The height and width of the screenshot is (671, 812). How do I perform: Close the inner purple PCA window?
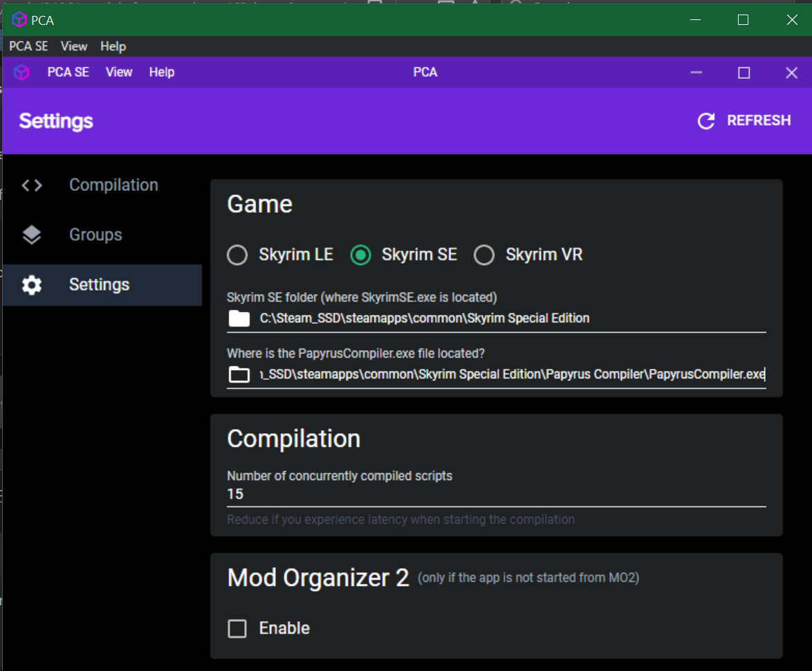pos(791,73)
